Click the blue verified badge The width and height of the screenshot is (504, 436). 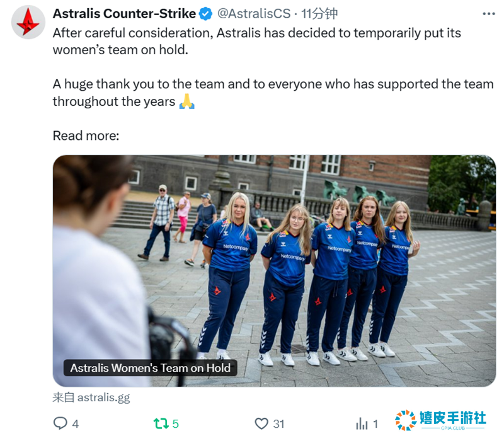click(x=206, y=14)
